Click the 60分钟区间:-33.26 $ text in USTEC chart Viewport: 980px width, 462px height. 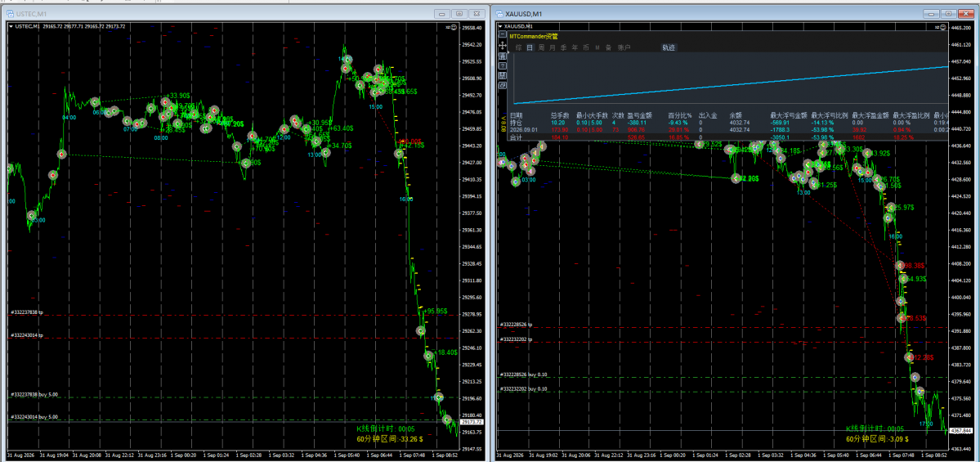point(389,439)
